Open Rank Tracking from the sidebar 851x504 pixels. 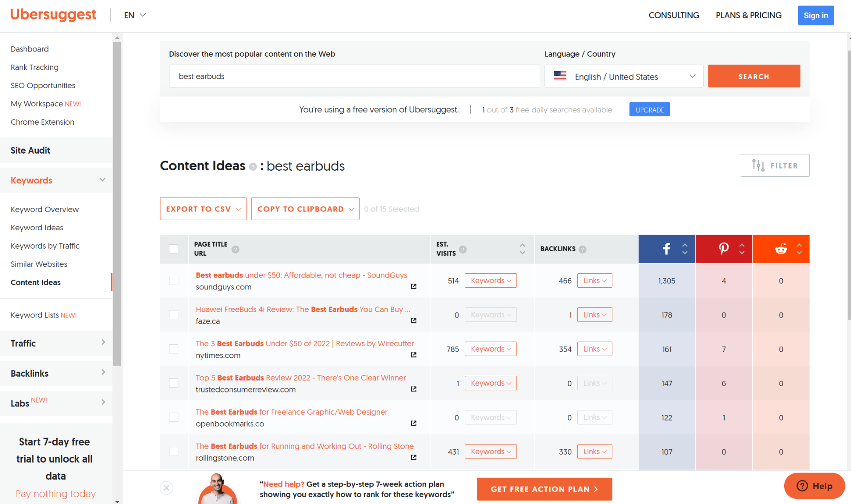[x=34, y=67]
